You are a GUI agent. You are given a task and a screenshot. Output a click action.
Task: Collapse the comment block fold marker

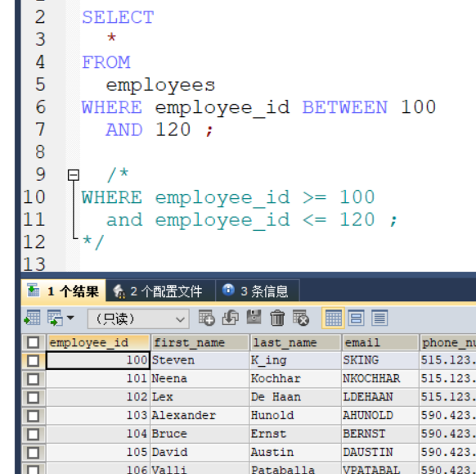pyautogui.click(x=74, y=175)
